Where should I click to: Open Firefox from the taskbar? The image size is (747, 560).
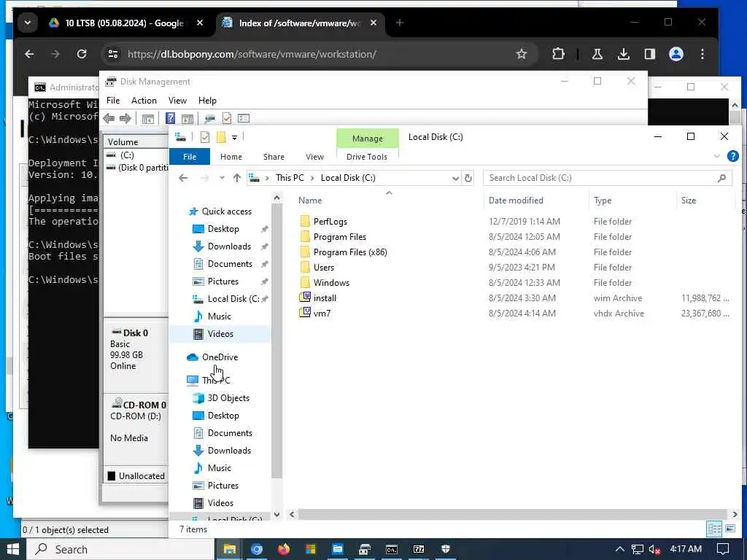pos(284,550)
